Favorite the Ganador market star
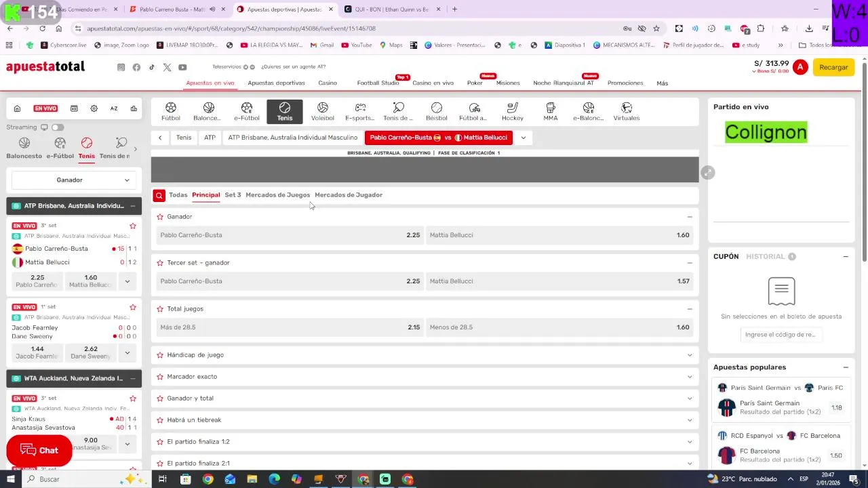This screenshot has width=868, height=488. pos(160,216)
